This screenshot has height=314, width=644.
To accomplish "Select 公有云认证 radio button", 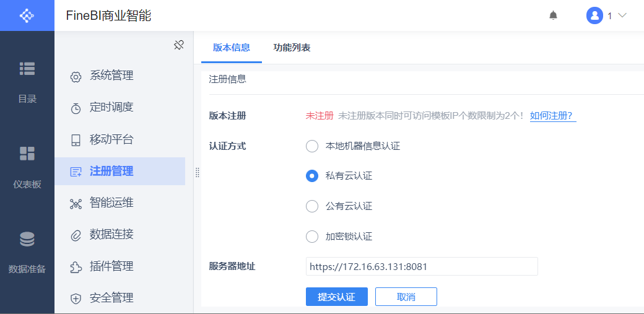I will (x=312, y=206).
